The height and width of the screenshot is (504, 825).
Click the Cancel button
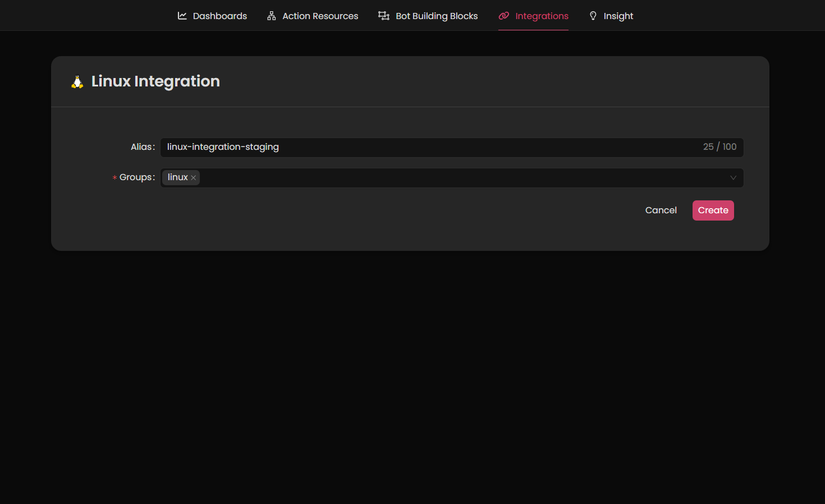pos(661,210)
